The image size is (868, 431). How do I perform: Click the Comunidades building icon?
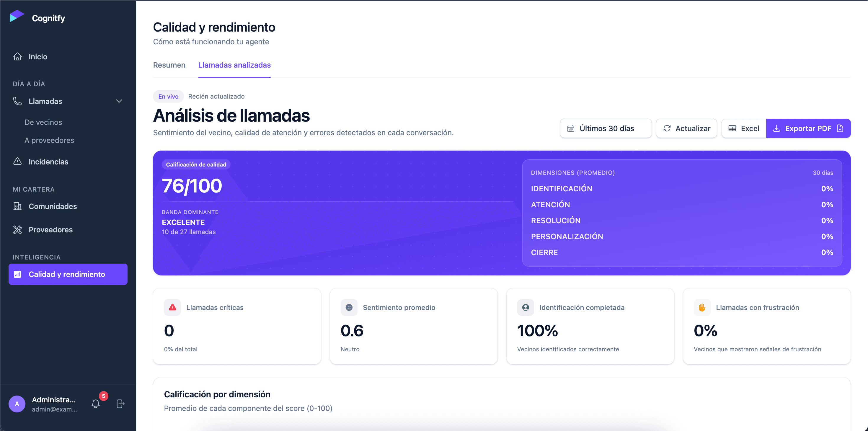click(x=17, y=206)
